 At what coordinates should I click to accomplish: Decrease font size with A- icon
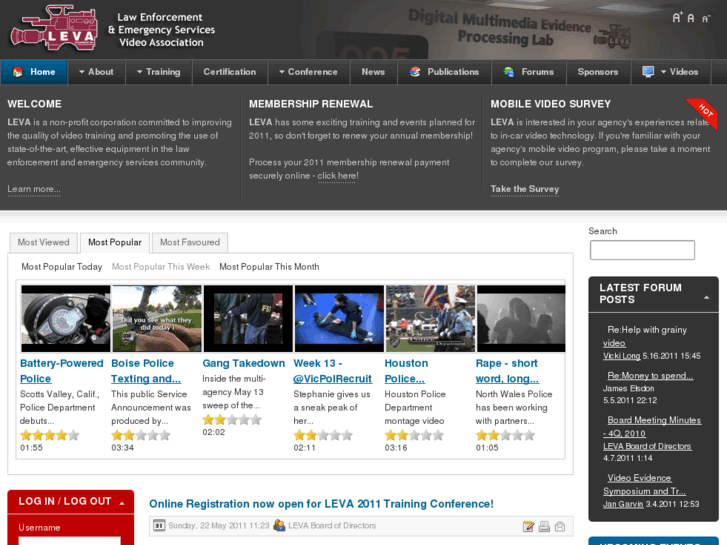pyautogui.click(x=706, y=19)
